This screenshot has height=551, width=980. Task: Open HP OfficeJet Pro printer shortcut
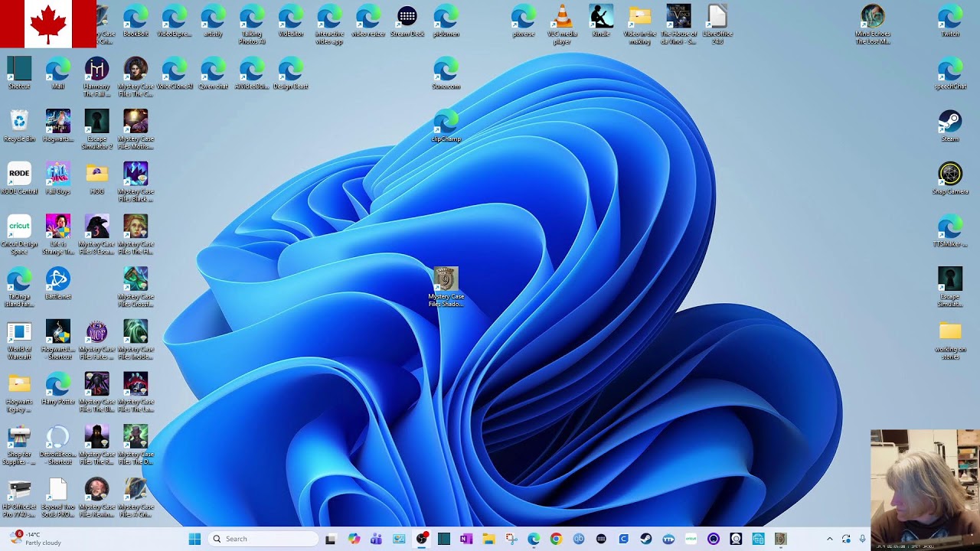click(19, 497)
